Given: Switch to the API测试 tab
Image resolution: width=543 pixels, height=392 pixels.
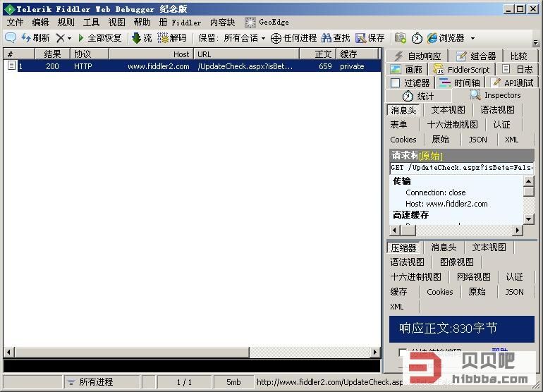Looking at the screenshot, I should point(513,82).
